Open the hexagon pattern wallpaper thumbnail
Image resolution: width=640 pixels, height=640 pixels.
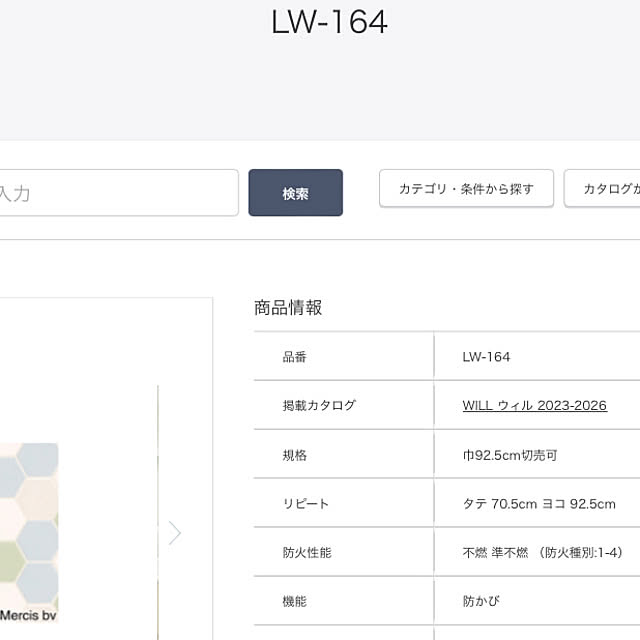pos(29,532)
